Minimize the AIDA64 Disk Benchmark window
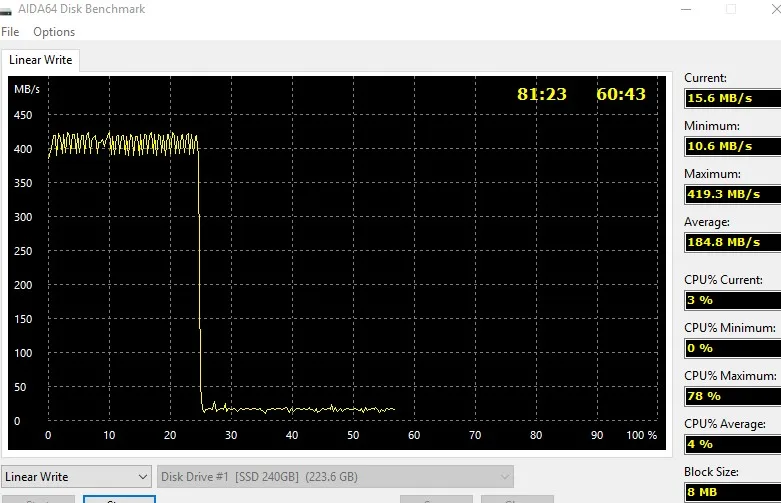The height and width of the screenshot is (503, 781). [x=686, y=9]
